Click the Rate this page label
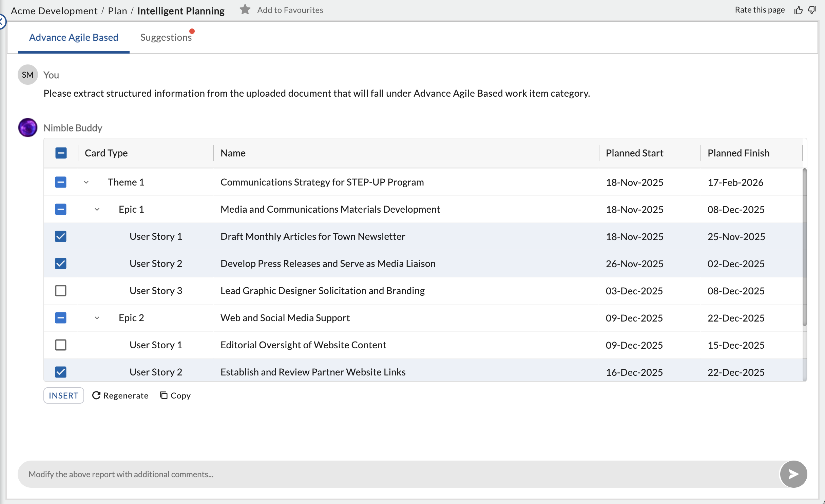 pyautogui.click(x=760, y=10)
